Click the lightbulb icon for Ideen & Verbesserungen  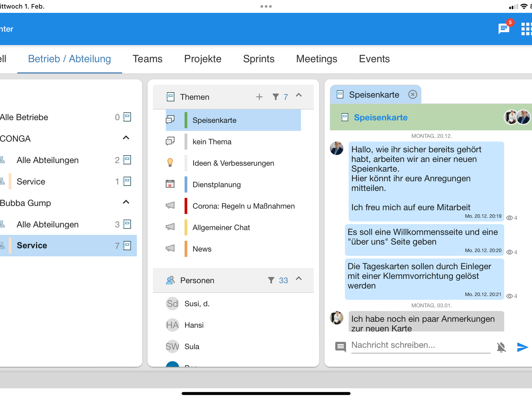coord(170,163)
